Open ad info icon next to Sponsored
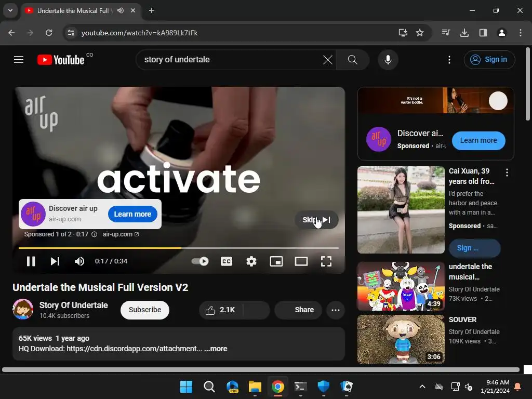This screenshot has height=399, width=532. [x=95, y=234]
